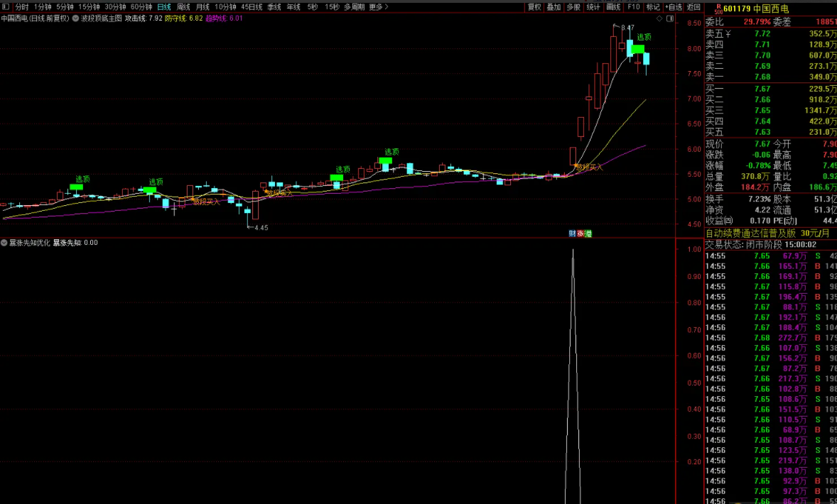Select the 5秒 period tab

coord(312,7)
